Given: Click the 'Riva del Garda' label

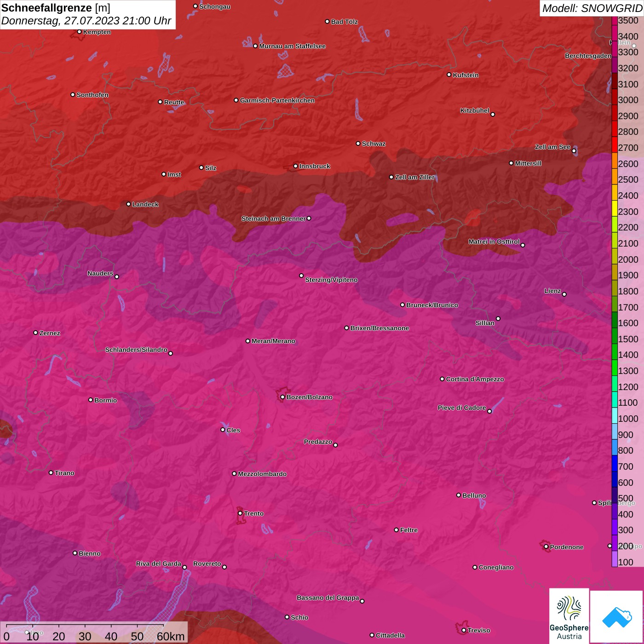Looking at the screenshot, I should [x=159, y=563].
